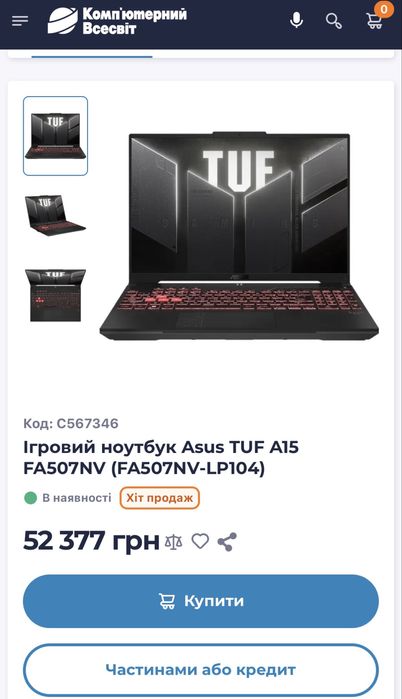Image resolution: width=402 pixels, height=699 pixels.
Task: Choose Частинами або кредит option
Action: coord(201,670)
